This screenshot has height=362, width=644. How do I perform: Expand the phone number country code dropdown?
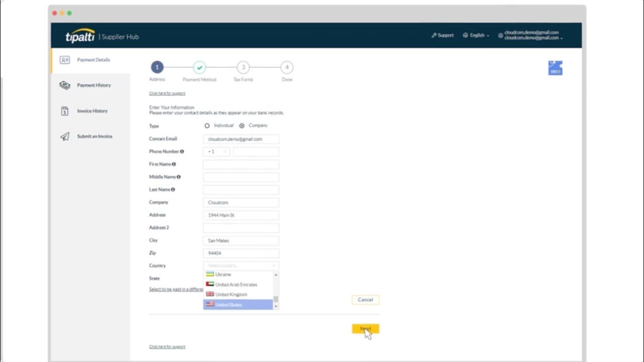[224, 151]
